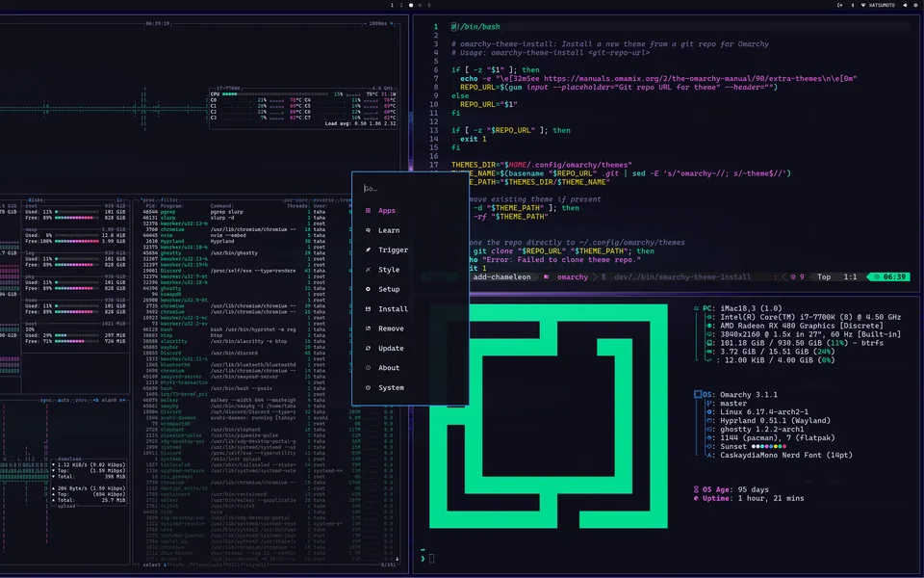Click the git branch icon beside master
Screen dimensions: 924x578
[x=710, y=404]
